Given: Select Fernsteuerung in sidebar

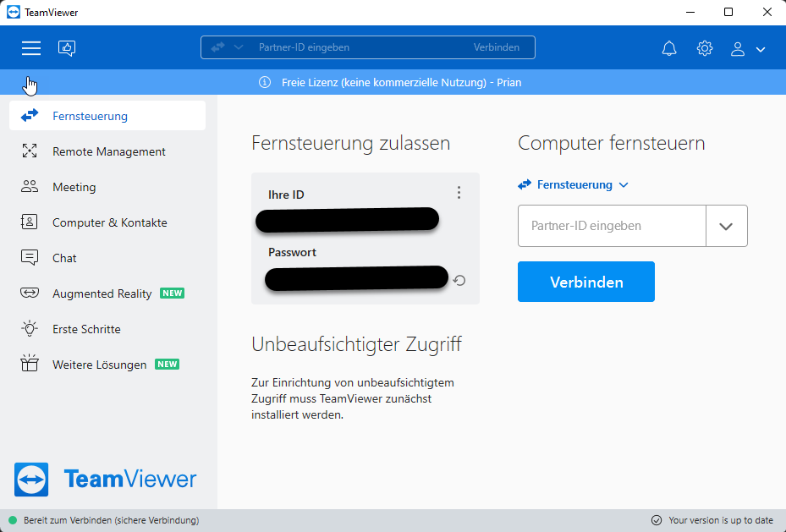Looking at the screenshot, I should point(107,116).
